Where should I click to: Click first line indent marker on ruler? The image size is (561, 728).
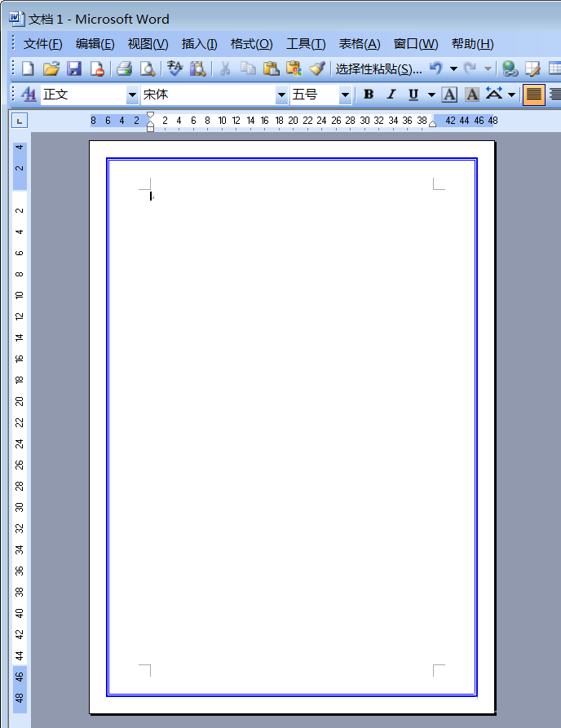tap(150, 115)
